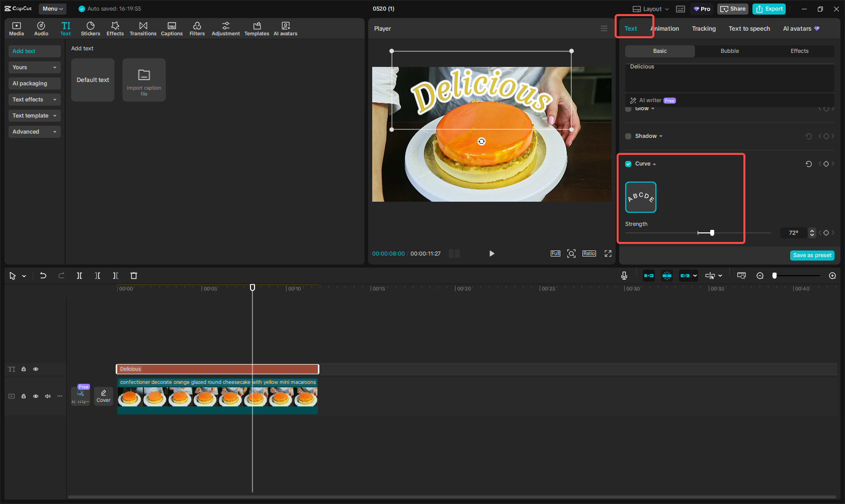Switch to the Tracking tab
Image resolution: width=845 pixels, height=504 pixels.
703,29
